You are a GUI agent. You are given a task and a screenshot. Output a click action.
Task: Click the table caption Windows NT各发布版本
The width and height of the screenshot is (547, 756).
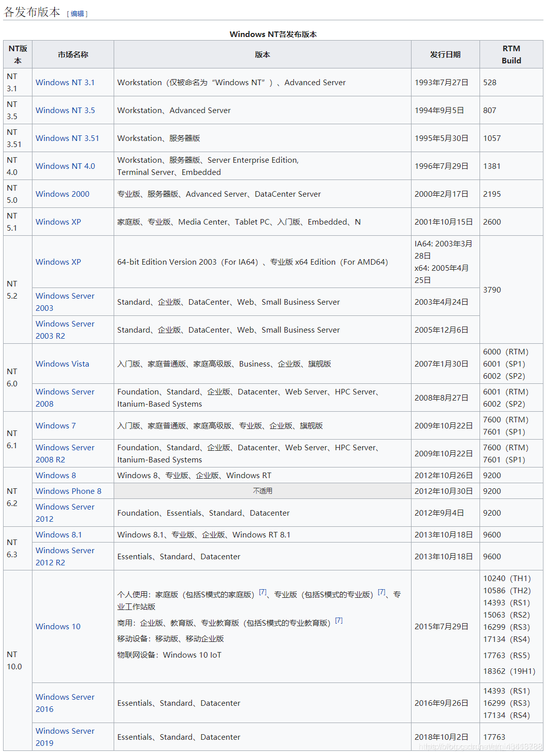pos(273,34)
